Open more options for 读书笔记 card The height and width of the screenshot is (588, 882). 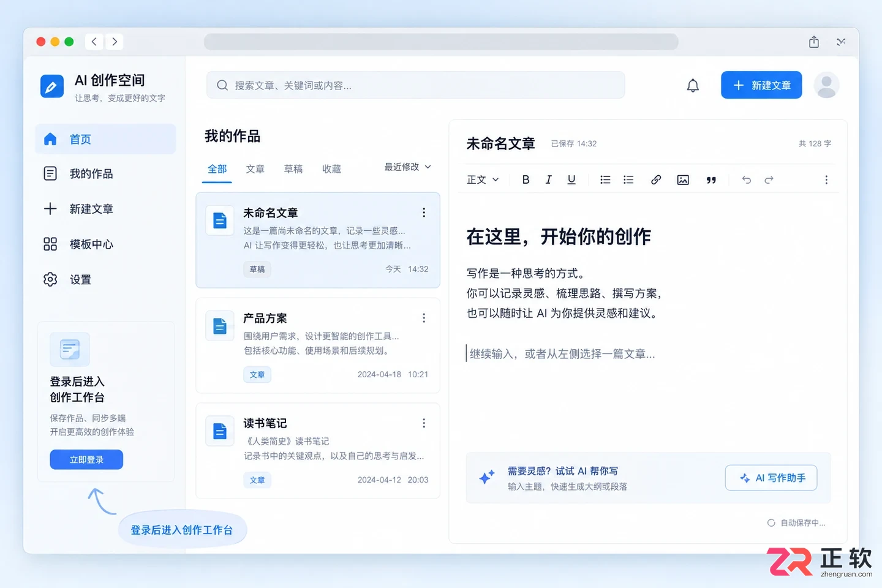(x=424, y=423)
